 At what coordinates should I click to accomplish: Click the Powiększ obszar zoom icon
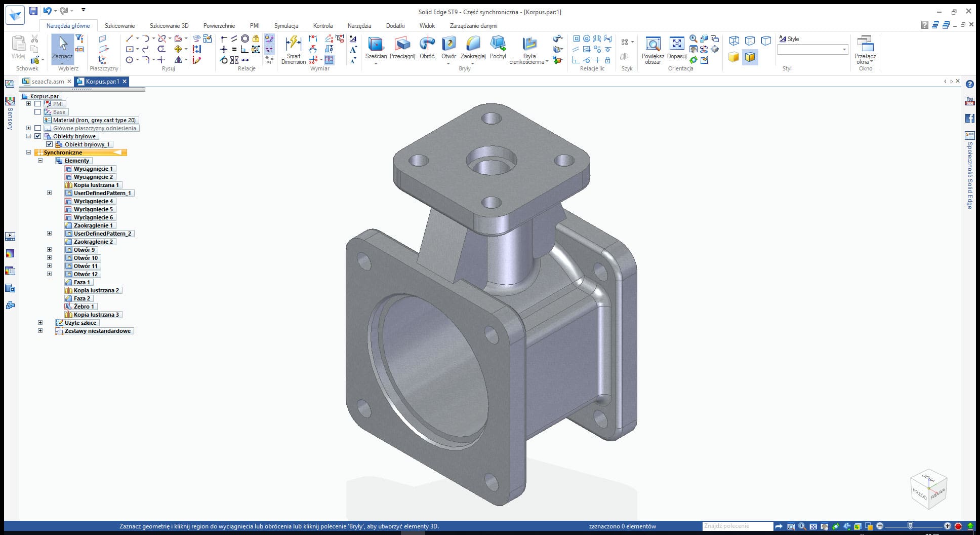tap(652, 45)
